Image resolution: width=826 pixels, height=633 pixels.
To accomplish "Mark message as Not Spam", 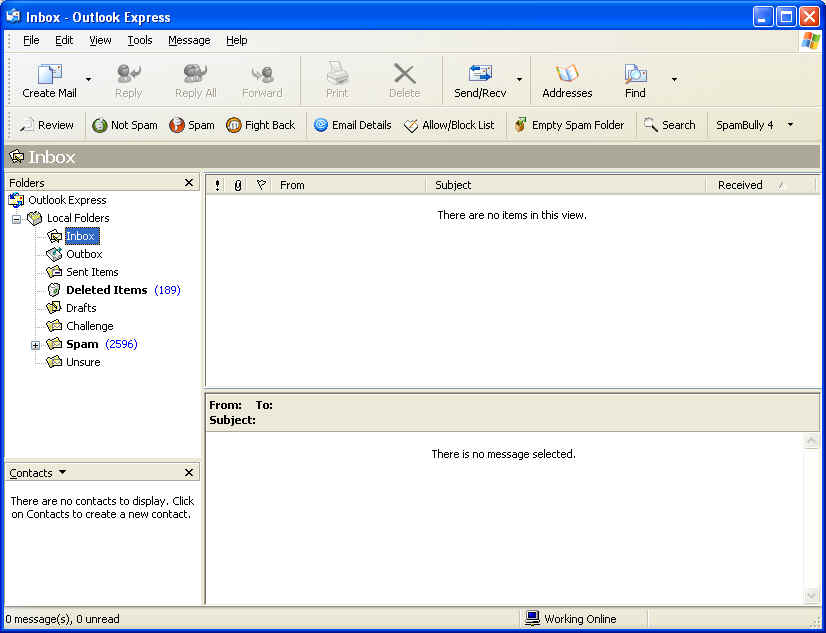I will (124, 125).
